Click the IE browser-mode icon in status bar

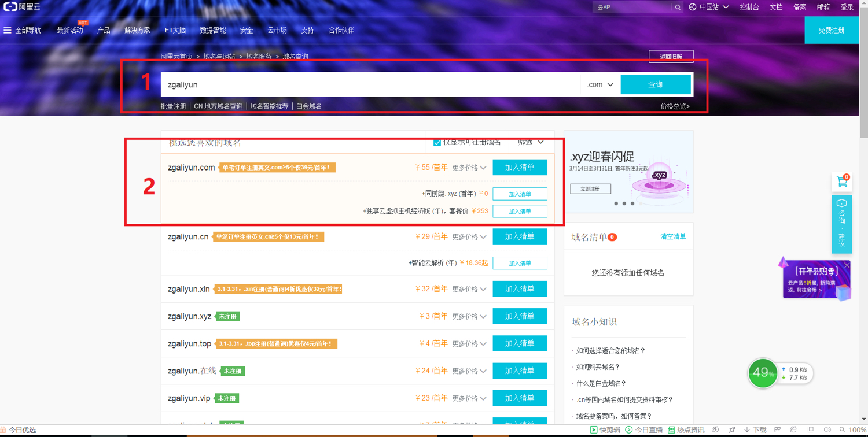tap(793, 430)
